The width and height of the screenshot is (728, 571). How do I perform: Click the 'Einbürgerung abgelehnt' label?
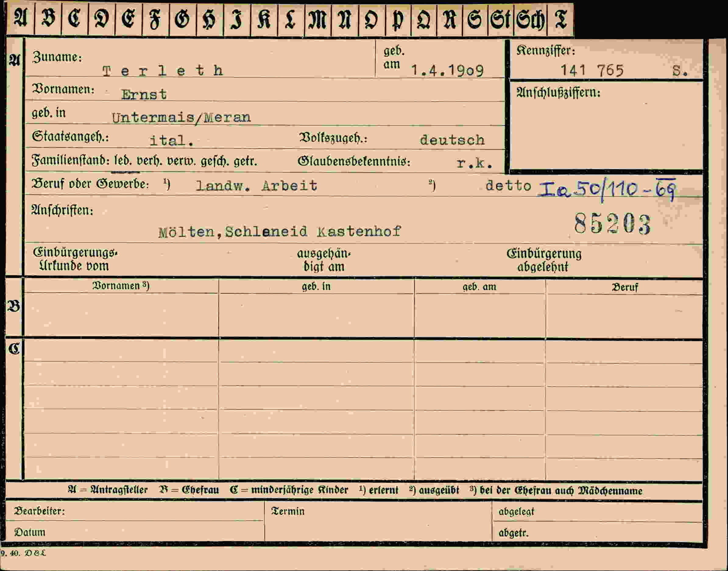pos(544,260)
